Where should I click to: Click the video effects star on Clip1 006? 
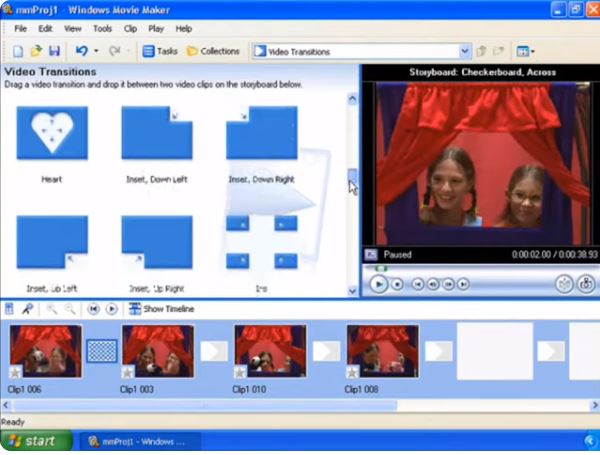coord(16,372)
